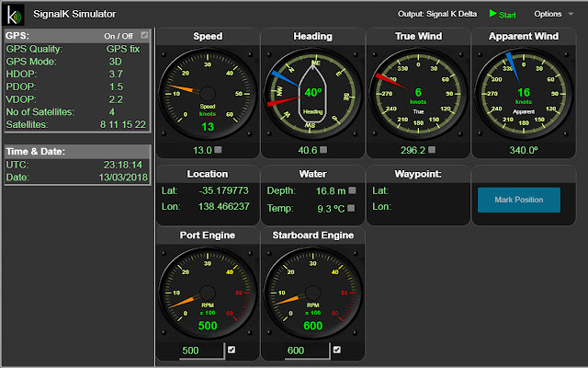
Task: Click the Port Engine RPM gauge
Action: tap(208, 293)
